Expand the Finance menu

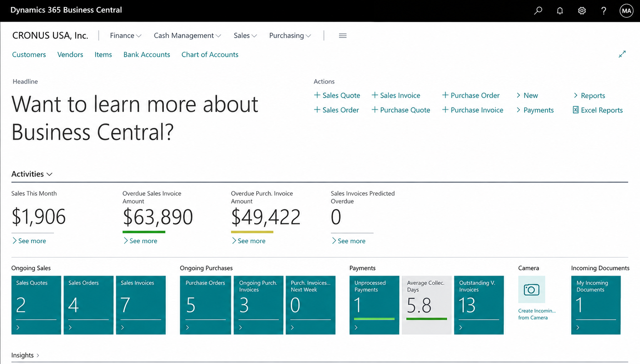pyautogui.click(x=125, y=35)
